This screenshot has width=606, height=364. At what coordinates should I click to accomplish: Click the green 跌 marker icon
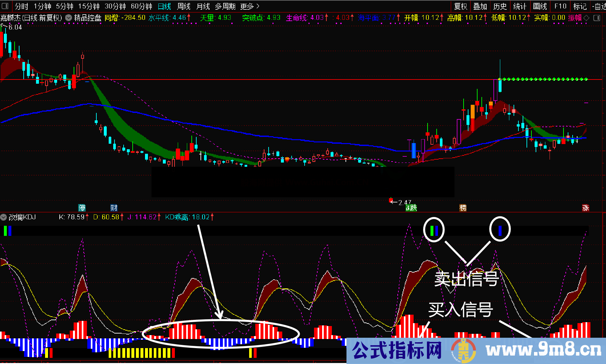411,208
